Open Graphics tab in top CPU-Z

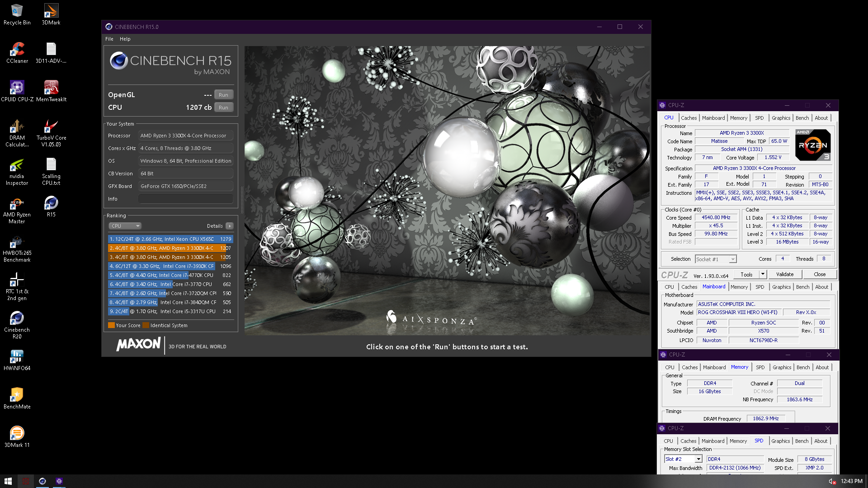tap(781, 118)
